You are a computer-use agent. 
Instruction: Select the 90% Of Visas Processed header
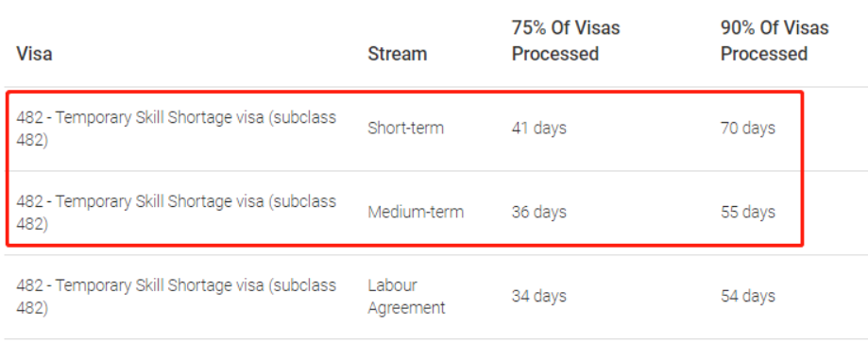tap(774, 41)
